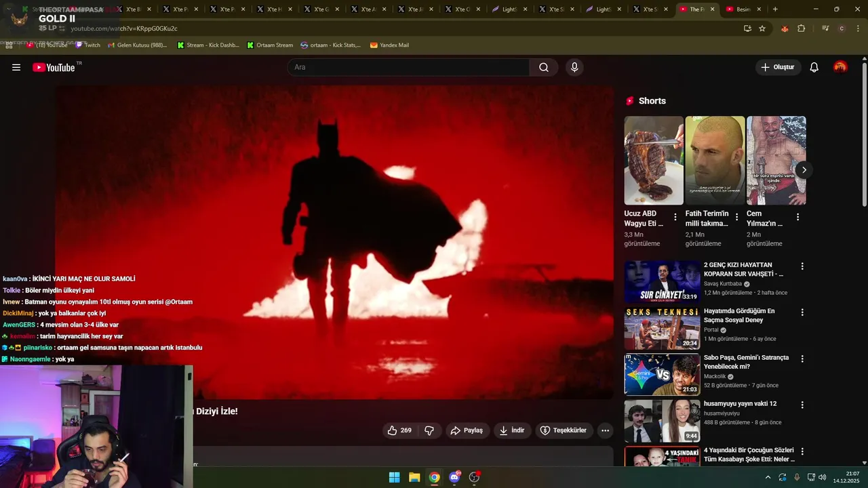
Task: Focus the YouTube Ara search field
Action: pos(408,67)
